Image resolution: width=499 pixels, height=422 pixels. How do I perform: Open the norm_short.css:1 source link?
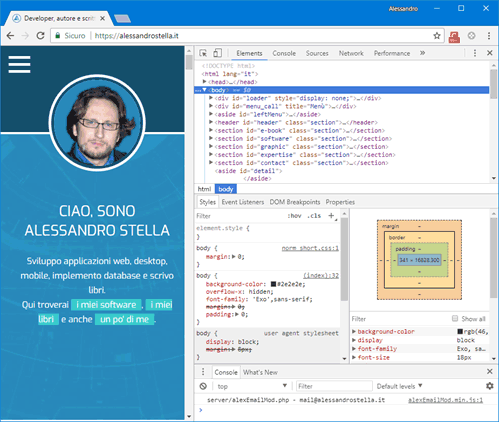tap(310, 248)
